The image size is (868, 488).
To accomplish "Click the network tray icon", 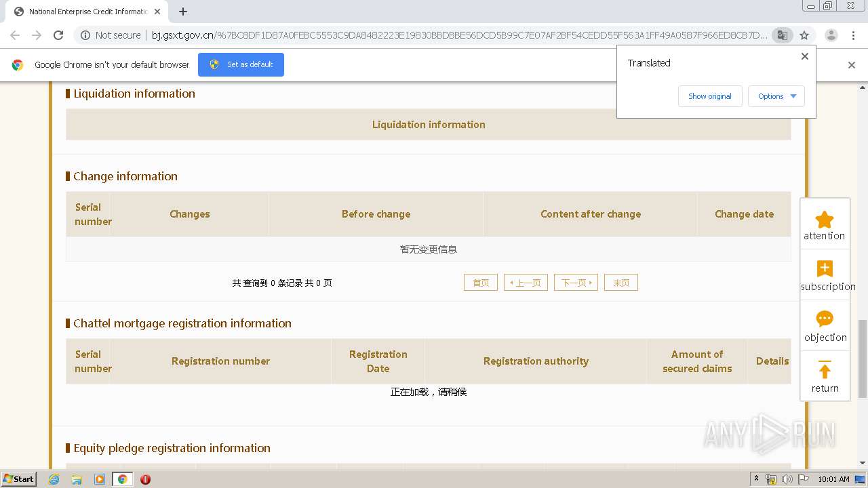I will coord(771,479).
